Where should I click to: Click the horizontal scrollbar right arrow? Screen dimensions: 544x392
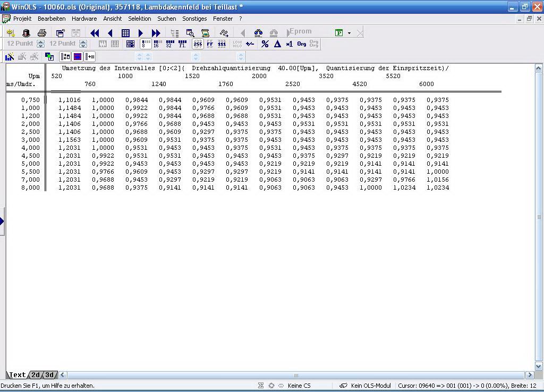(530, 375)
